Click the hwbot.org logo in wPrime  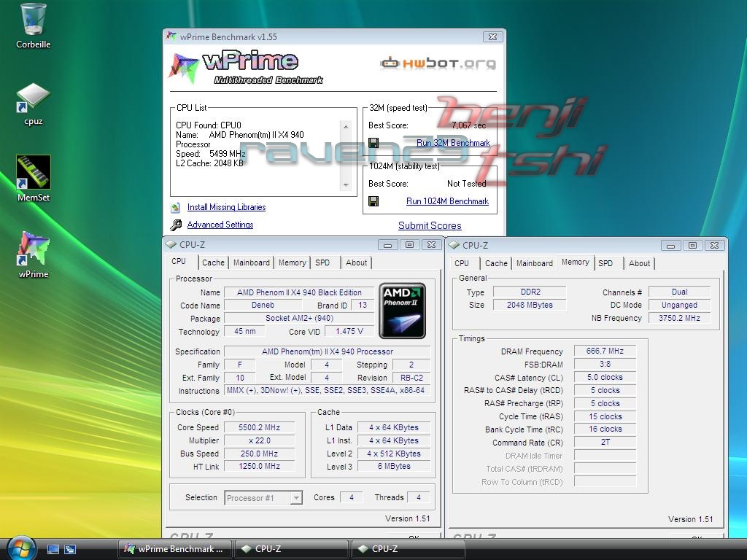[438, 63]
